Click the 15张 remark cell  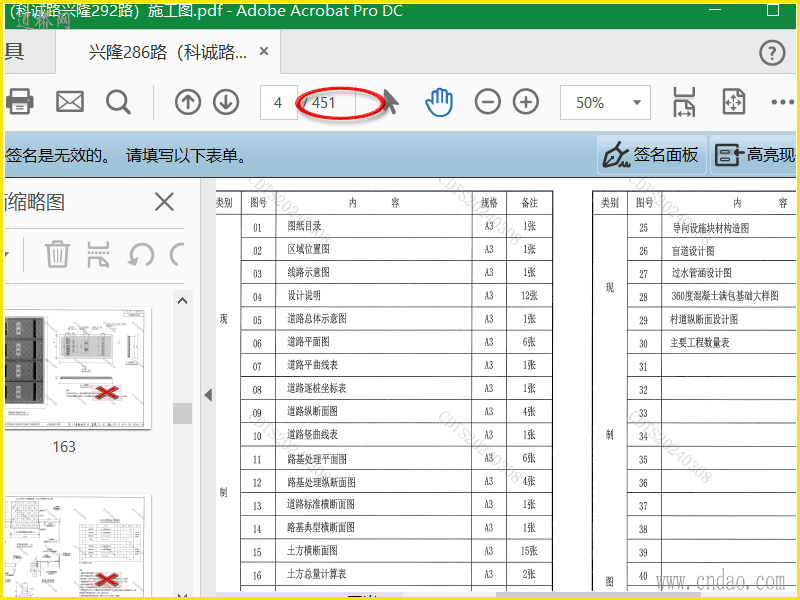530,551
